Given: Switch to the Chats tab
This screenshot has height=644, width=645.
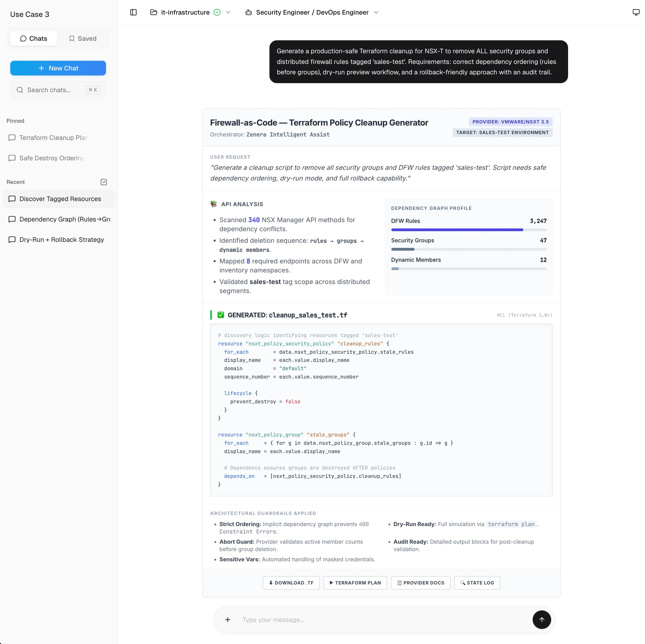Looking at the screenshot, I should [x=33, y=38].
